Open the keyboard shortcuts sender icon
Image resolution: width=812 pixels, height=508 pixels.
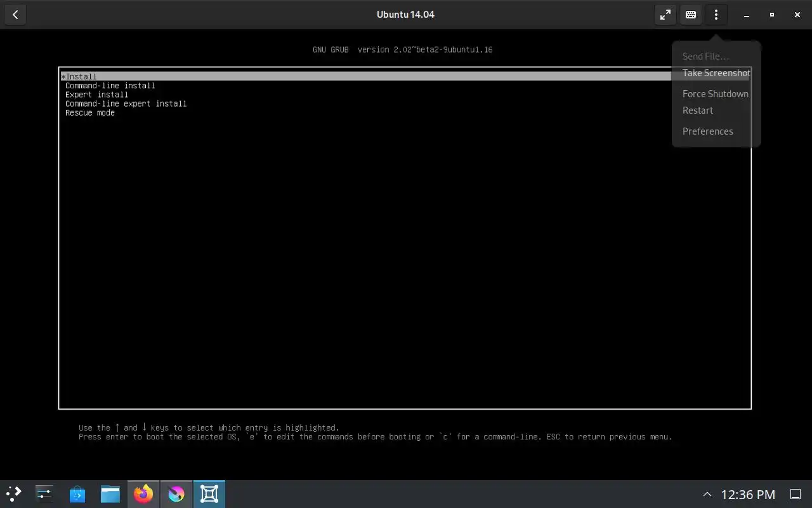click(x=691, y=15)
